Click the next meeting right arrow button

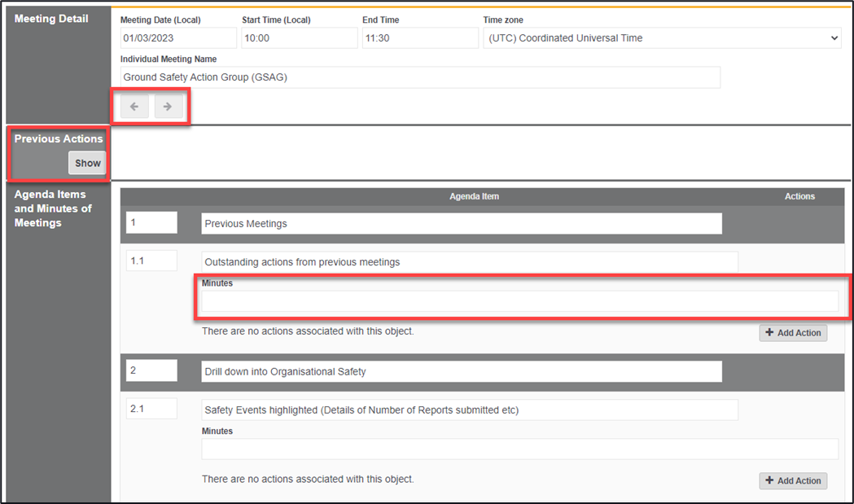pyautogui.click(x=169, y=107)
